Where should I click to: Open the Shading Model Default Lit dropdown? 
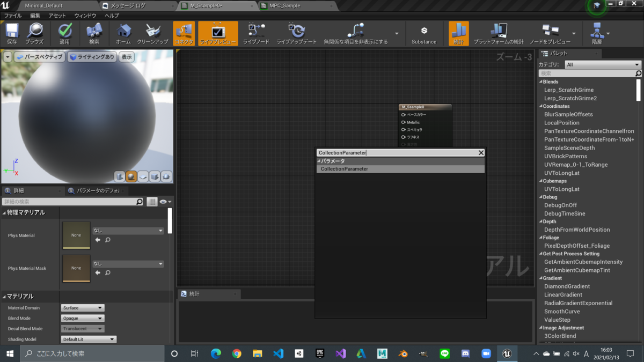89,339
